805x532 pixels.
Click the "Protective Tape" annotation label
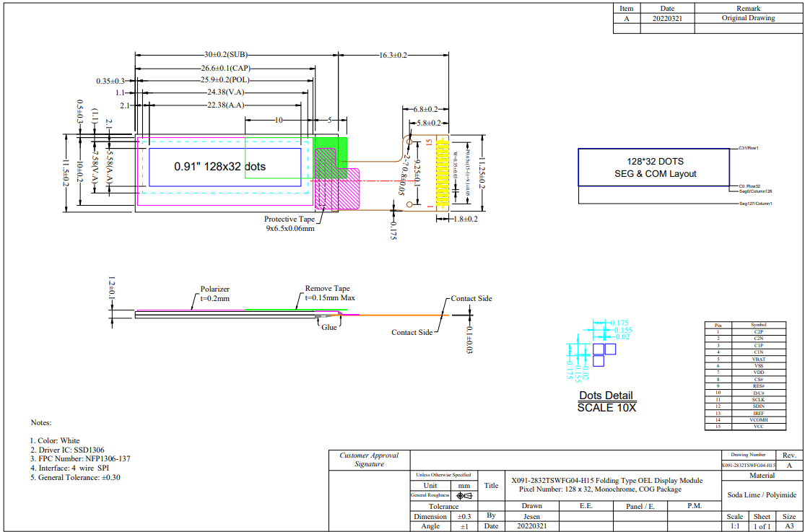(x=289, y=219)
